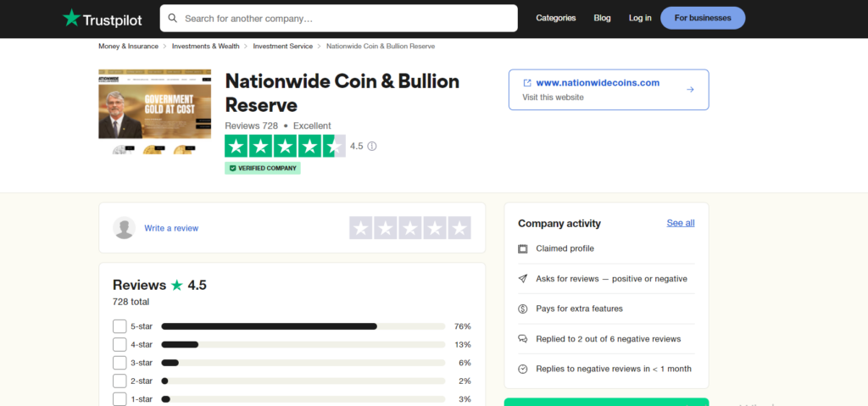Check the 5-star filter checkbox
Viewport: 868px width, 406px height.
click(x=120, y=326)
